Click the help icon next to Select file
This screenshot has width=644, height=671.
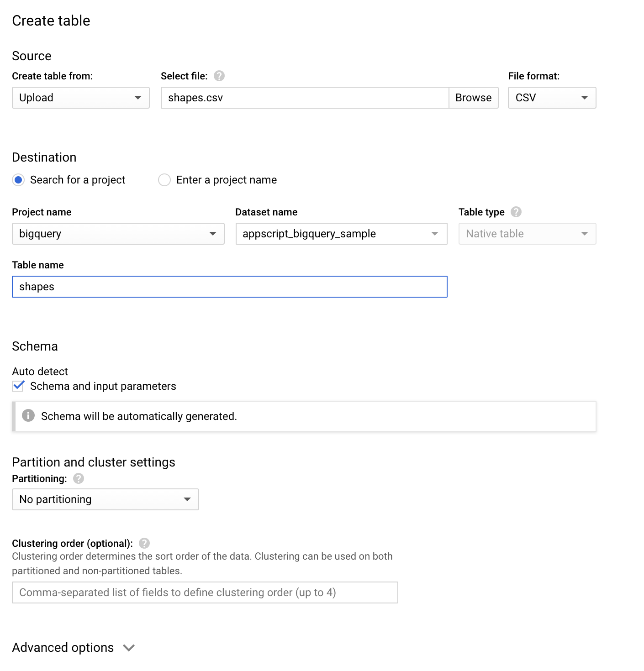[219, 76]
